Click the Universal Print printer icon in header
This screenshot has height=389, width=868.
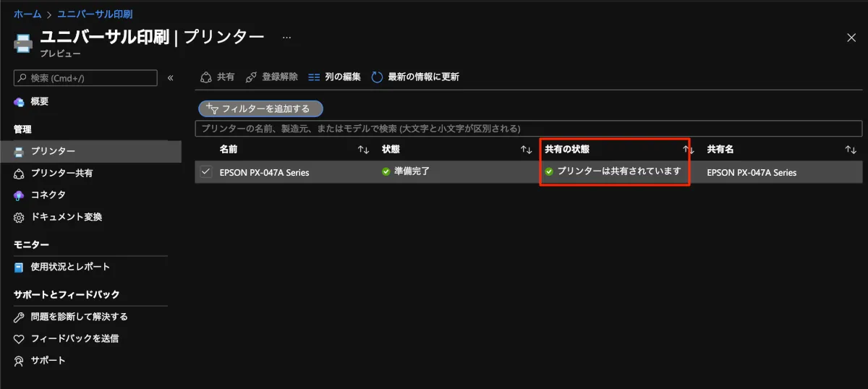(x=23, y=43)
